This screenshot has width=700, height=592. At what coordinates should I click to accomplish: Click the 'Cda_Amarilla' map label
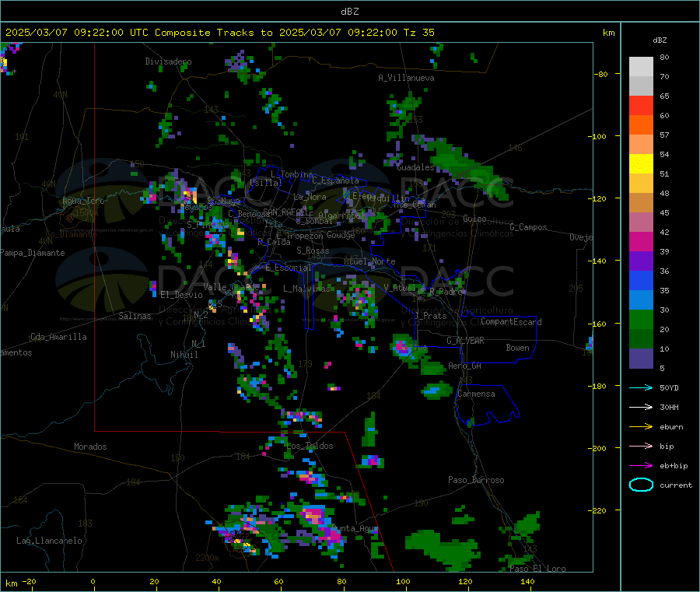point(58,337)
